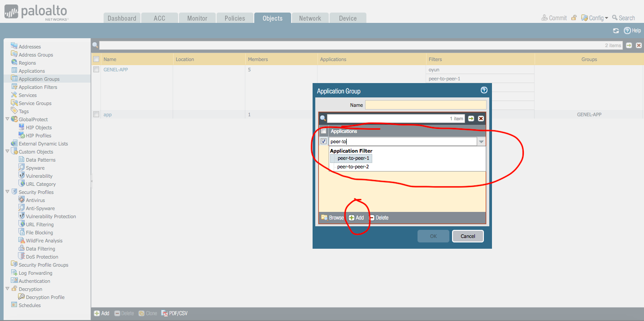This screenshot has width=644, height=321.
Task: Click the PDF/CSV export icon
Action: coord(165,313)
